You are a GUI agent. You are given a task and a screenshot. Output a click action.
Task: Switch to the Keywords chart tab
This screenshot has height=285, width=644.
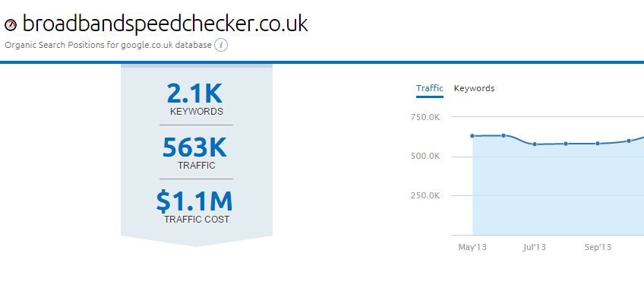click(x=474, y=88)
